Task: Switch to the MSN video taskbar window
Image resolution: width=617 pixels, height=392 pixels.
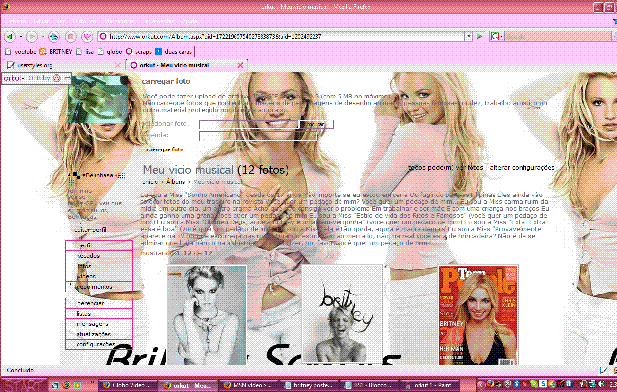Action: (248, 385)
